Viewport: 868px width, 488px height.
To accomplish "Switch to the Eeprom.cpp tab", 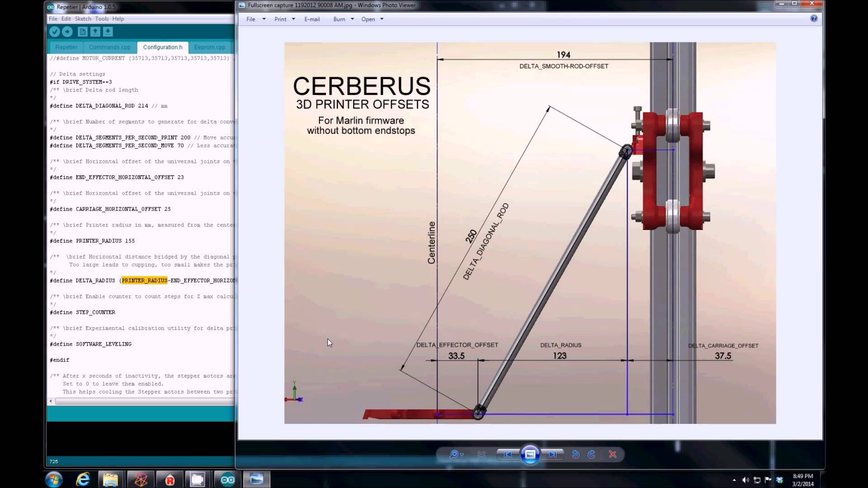I will click(209, 47).
